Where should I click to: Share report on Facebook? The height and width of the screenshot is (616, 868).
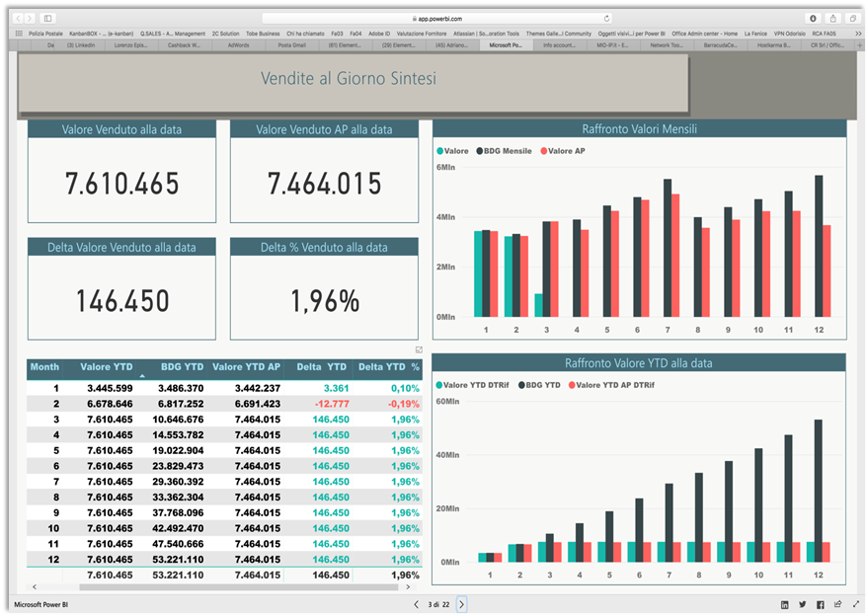click(x=821, y=604)
